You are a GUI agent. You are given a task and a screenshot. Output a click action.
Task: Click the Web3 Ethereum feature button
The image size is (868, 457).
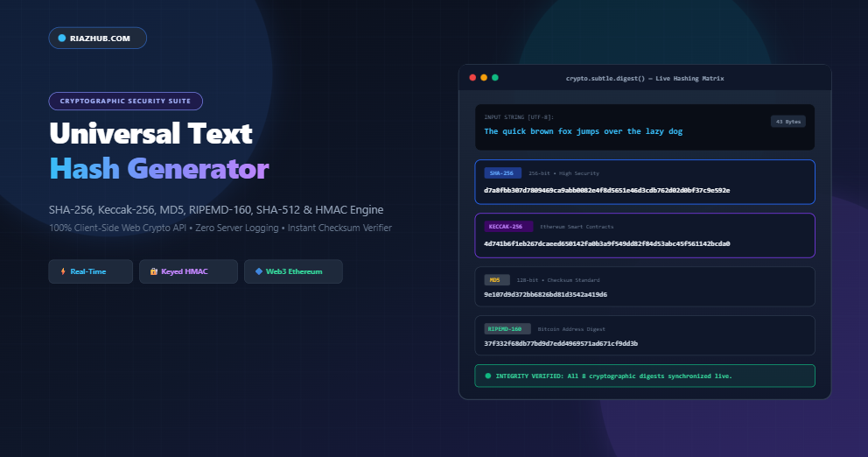coord(293,271)
